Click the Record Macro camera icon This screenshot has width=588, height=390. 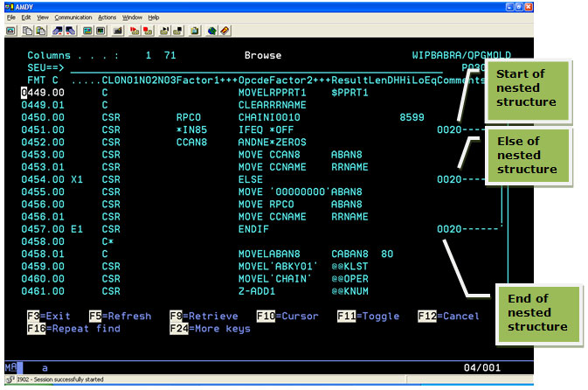tap(117, 31)
